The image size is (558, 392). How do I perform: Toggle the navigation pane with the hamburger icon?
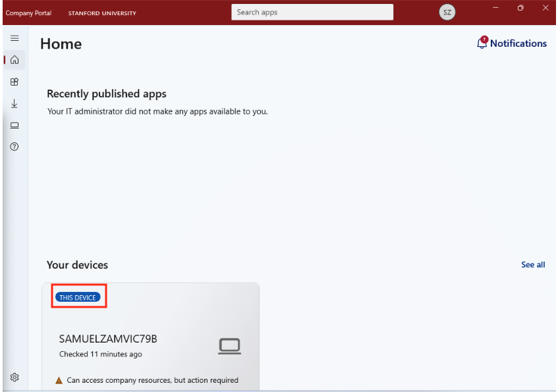(14, 38)
